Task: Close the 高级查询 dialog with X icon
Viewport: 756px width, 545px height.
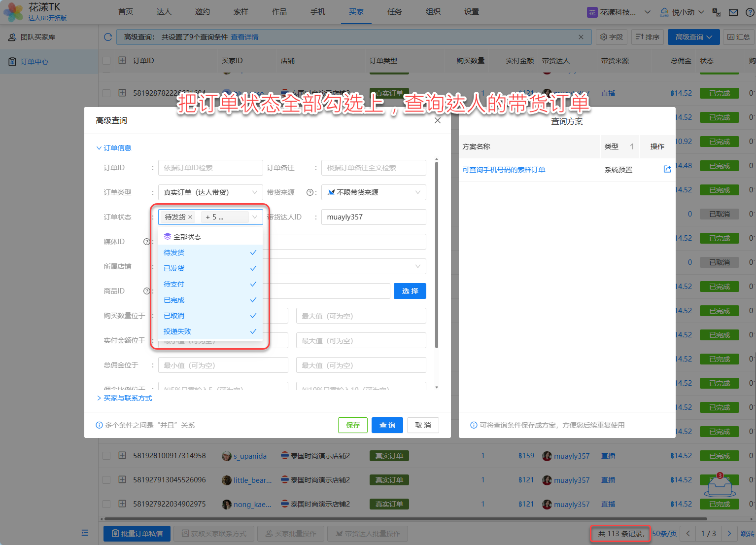Action: pos(437,120)
